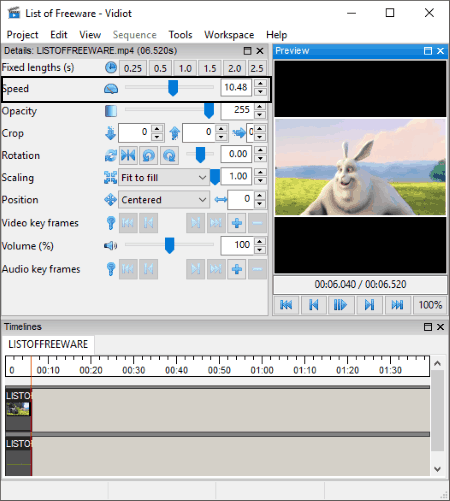Click the rotate clockwise icon
Viewport: 450px width, 501px height.
click(169, 155)
